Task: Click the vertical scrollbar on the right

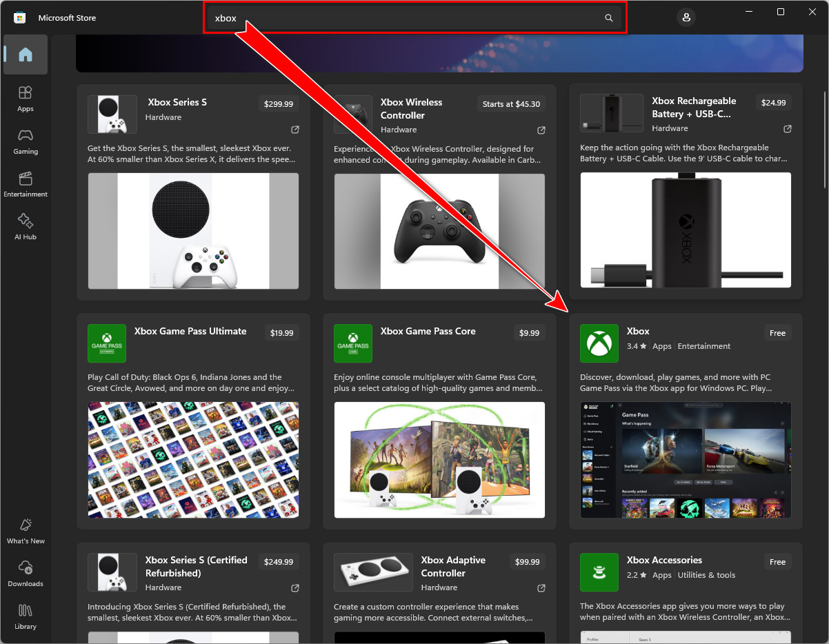Action: point(825,138)
